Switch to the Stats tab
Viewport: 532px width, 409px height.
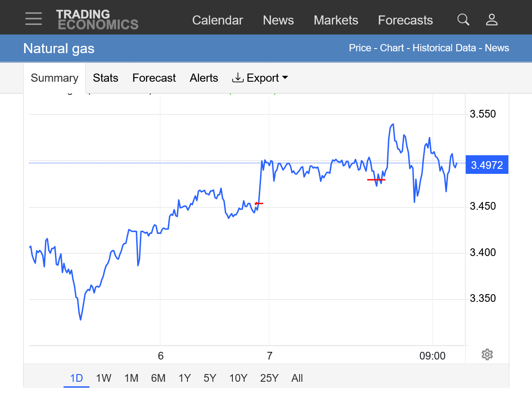coord(105,78)
